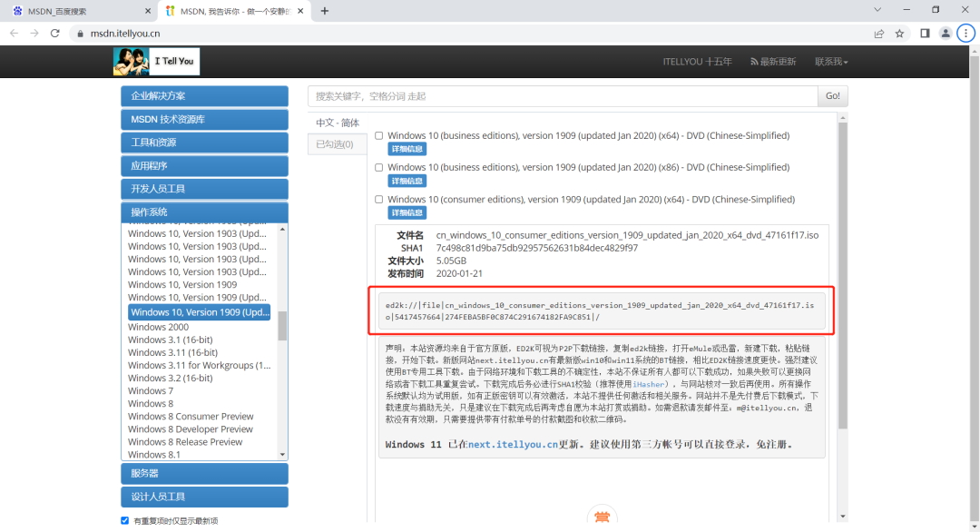Select Windows 7 in the list
980x532 pixels.
tap(151, 390)
